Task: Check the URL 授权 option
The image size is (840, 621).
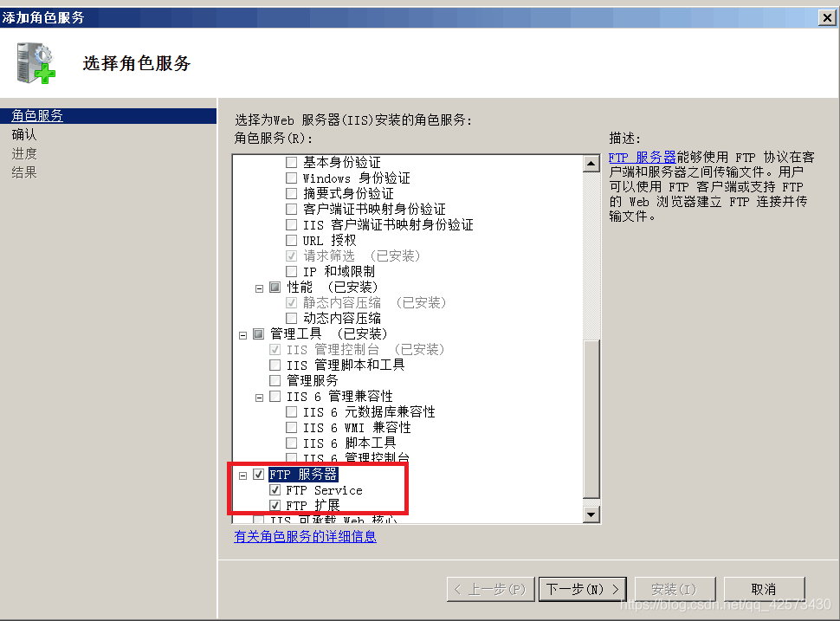Action: (x=292, y=240)
